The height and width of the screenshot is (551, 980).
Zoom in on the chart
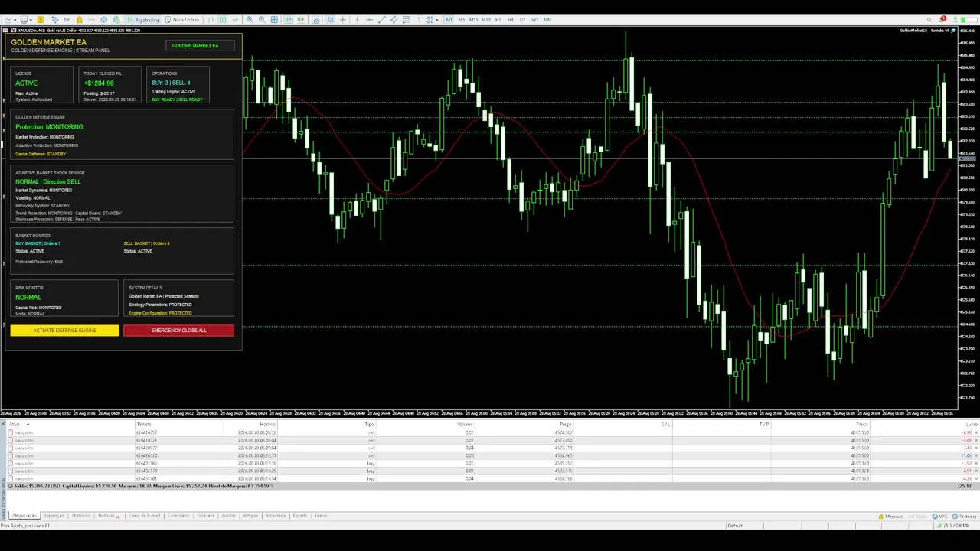click(249, 20)
